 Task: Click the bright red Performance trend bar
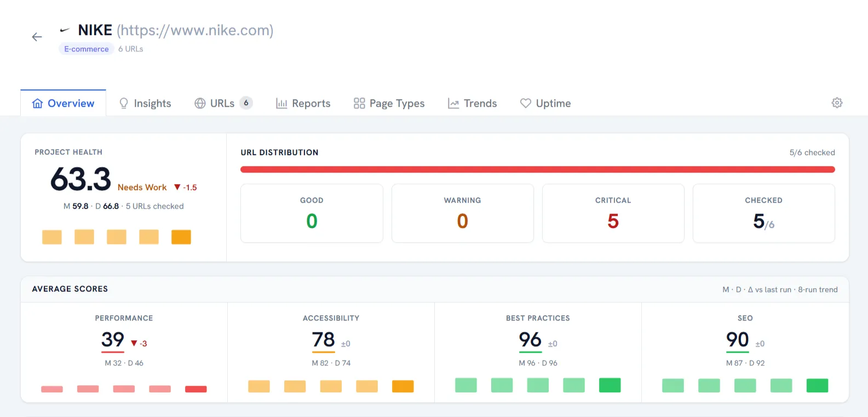click(196, 389)
